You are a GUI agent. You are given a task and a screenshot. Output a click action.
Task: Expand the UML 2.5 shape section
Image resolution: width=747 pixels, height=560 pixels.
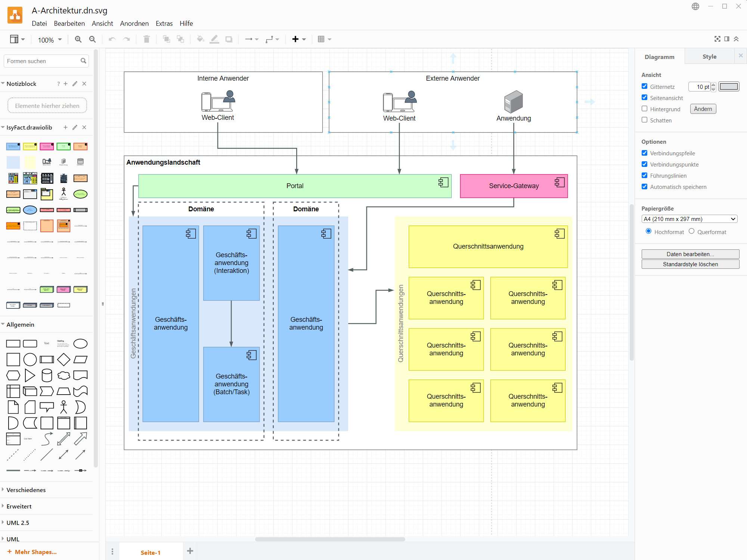18,522
